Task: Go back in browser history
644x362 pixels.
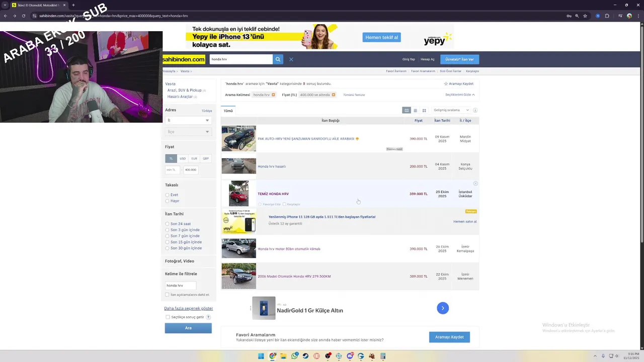Action: [6, 16]
